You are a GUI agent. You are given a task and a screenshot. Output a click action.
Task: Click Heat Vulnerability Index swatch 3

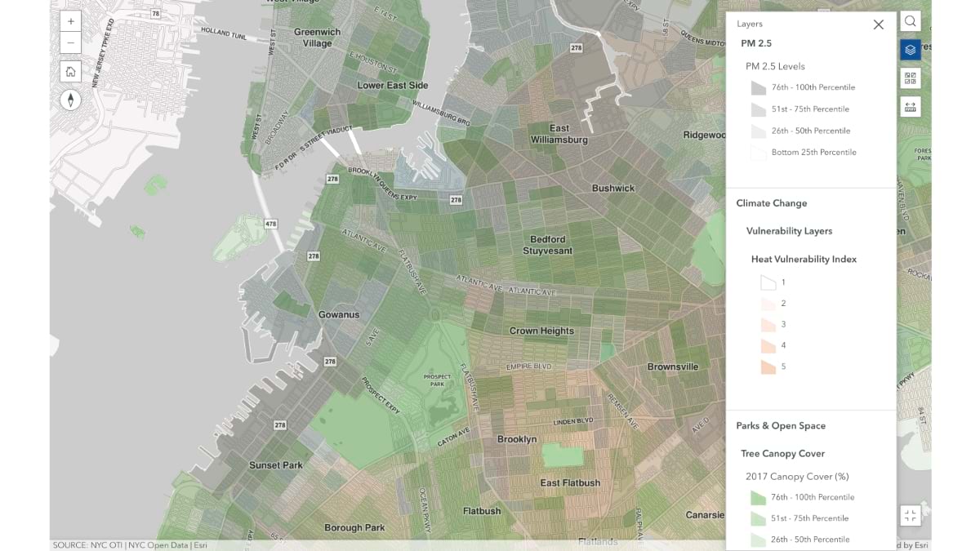click(768, 325)
